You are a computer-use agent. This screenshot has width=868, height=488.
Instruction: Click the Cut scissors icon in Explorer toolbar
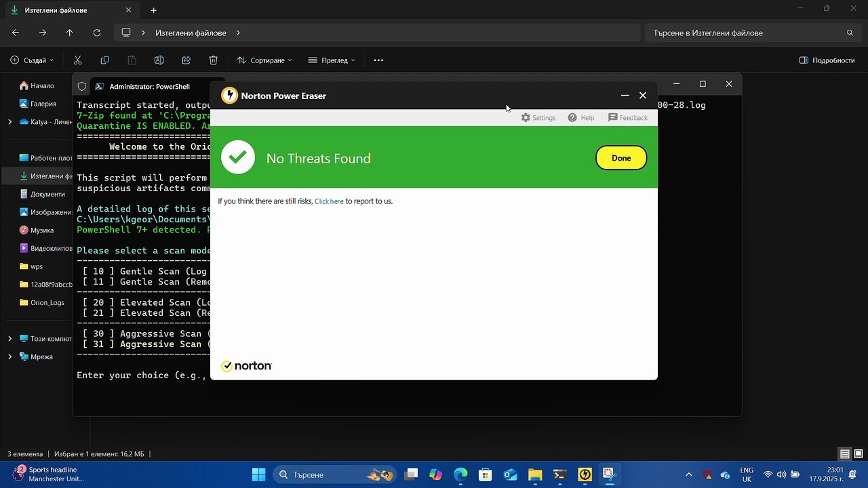click(x=78, y=60)
